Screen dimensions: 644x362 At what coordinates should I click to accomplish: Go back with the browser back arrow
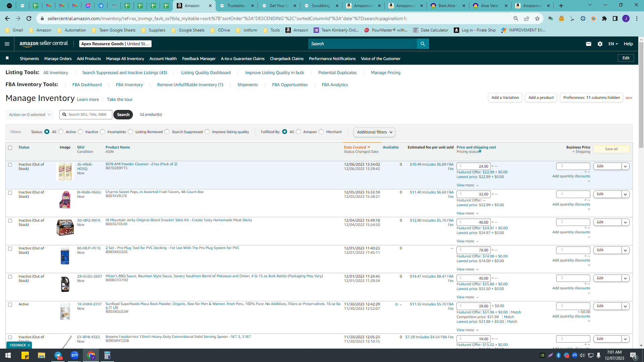coord(7,18)
